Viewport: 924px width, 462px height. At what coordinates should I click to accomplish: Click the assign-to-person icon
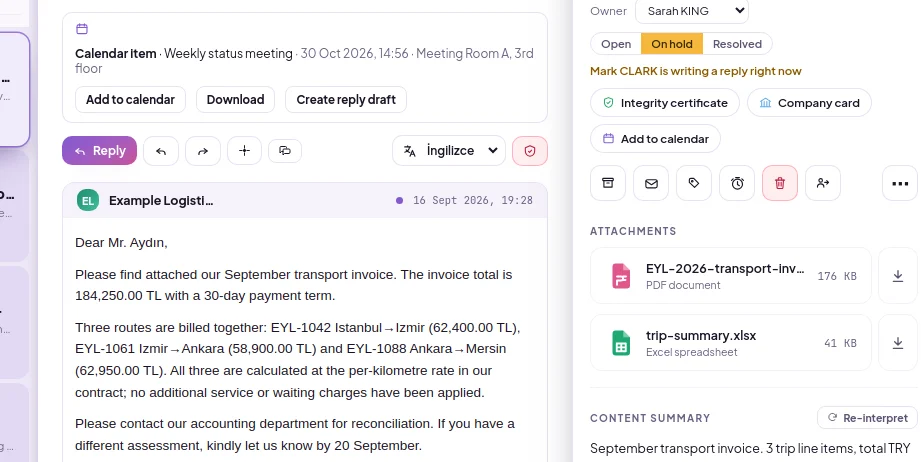[823, 183]
